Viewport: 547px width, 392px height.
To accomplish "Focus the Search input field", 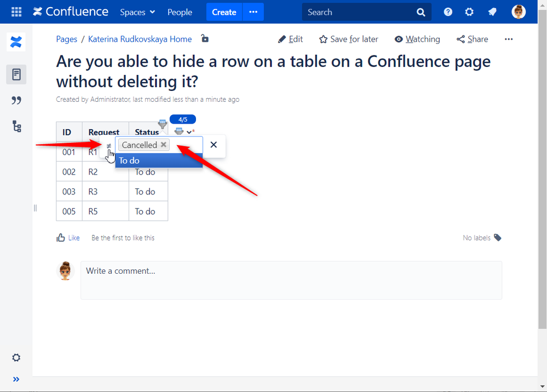I will point(359,12).
